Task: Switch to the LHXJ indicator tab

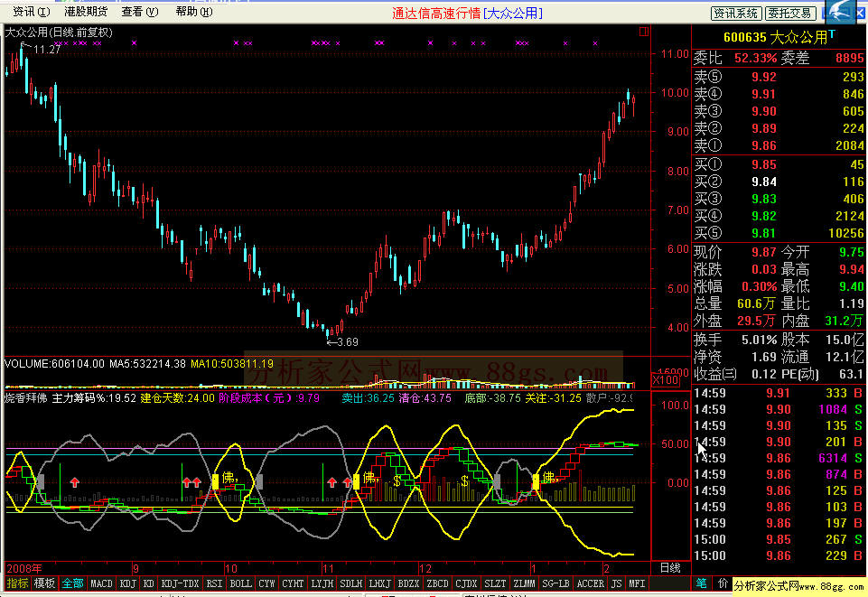Action: pos(379,583)
